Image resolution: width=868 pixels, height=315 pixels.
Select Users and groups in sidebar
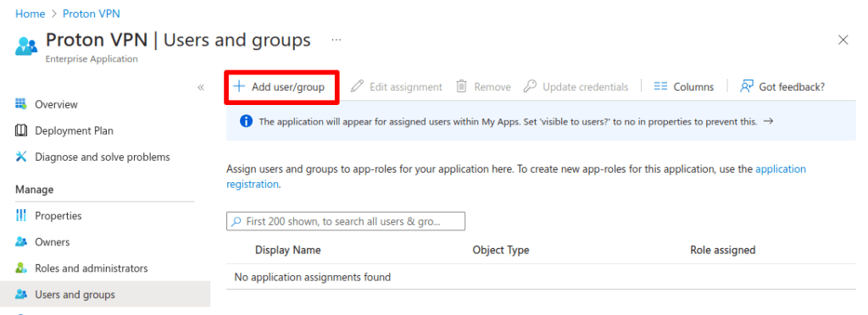(x=104, y=294)
